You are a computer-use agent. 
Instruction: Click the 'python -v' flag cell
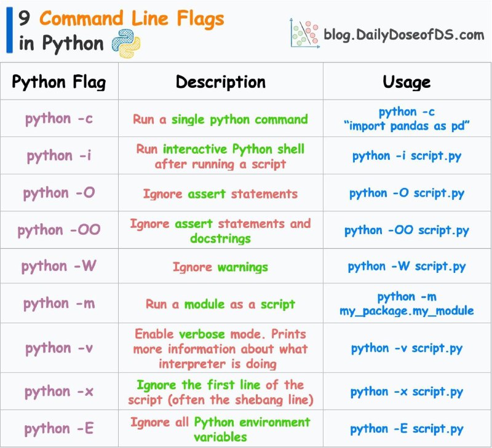click(x=59, y=348)
